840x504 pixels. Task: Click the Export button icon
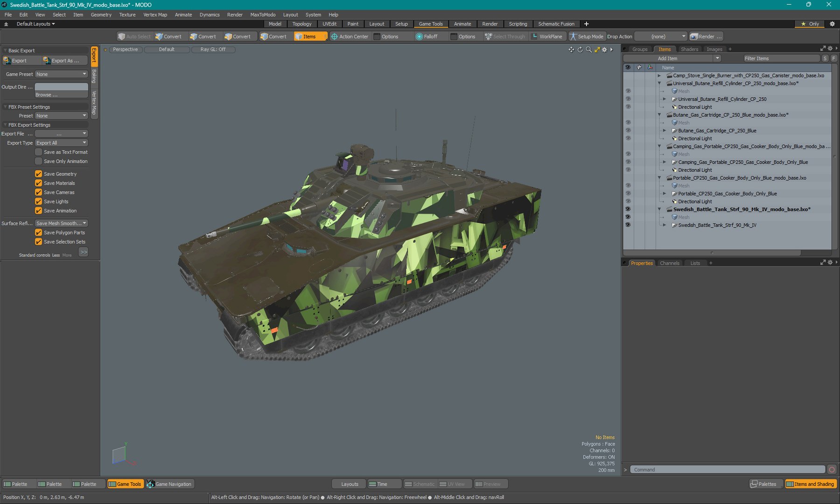[x=7, y=61]
